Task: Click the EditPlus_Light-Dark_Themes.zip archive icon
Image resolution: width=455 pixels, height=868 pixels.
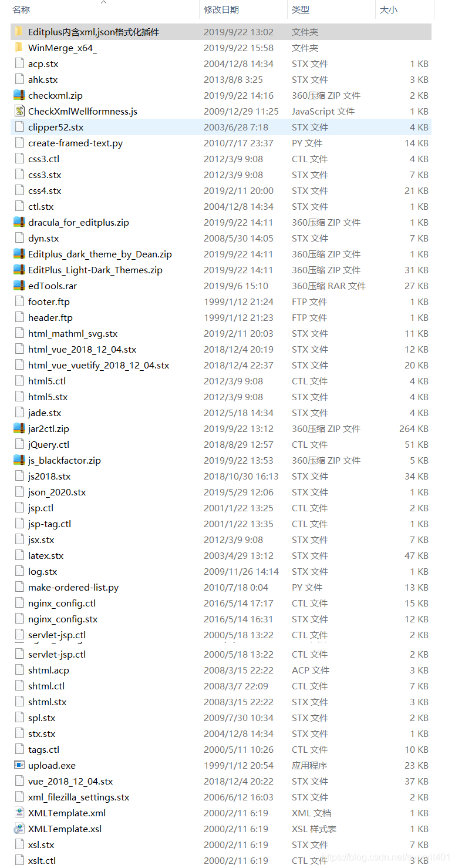Action: click(x=19, y=270)
